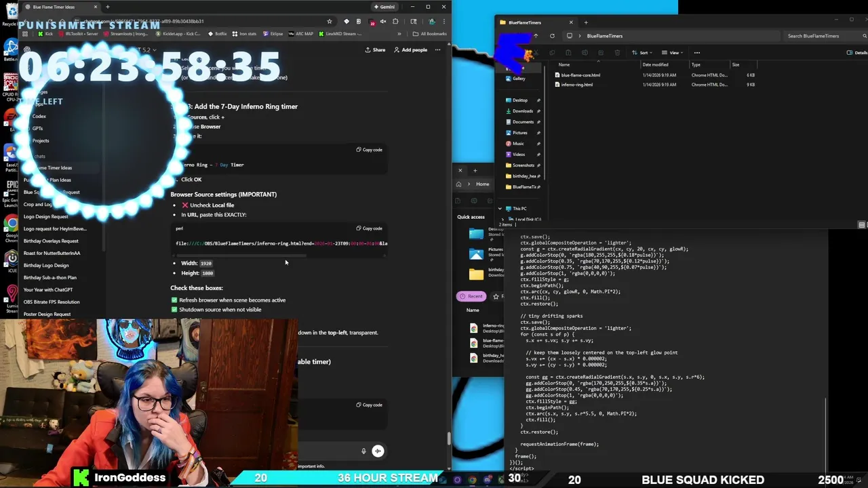The width and height of the screenshot is (868, 488).
Task: Click Chrome's bookmark star icon
Action: coord(330,21)
